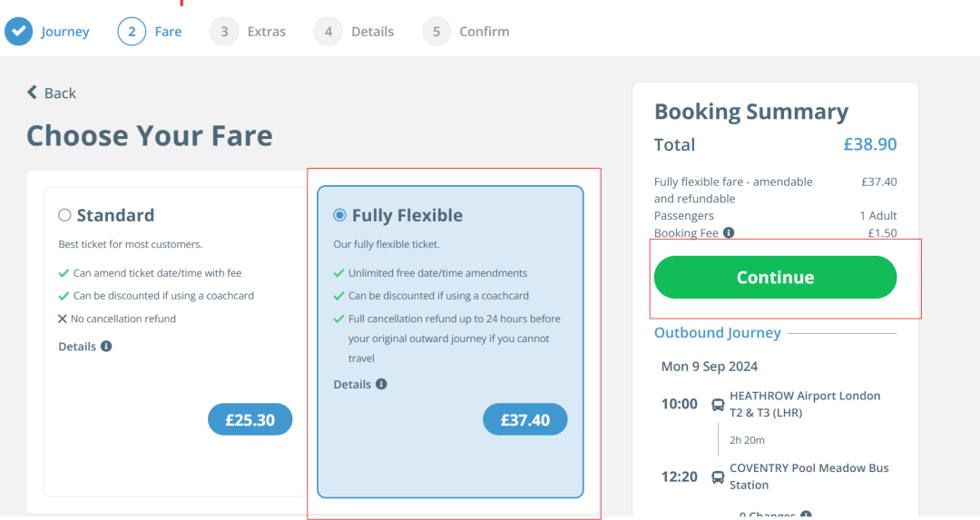Open info icon beside Standard fare Details
This screenshot has height=520, width=980.
[106, 347]
